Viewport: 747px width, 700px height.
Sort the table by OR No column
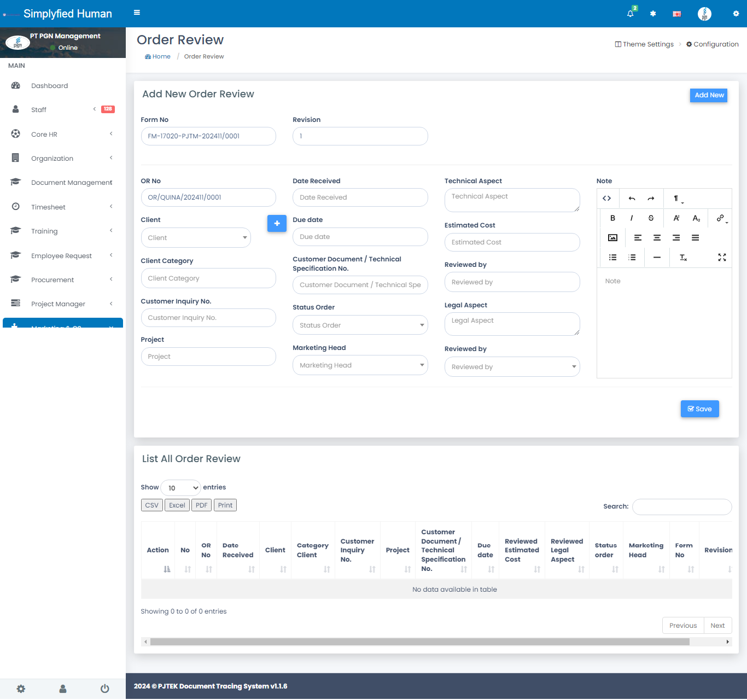(x=206, y=550)
